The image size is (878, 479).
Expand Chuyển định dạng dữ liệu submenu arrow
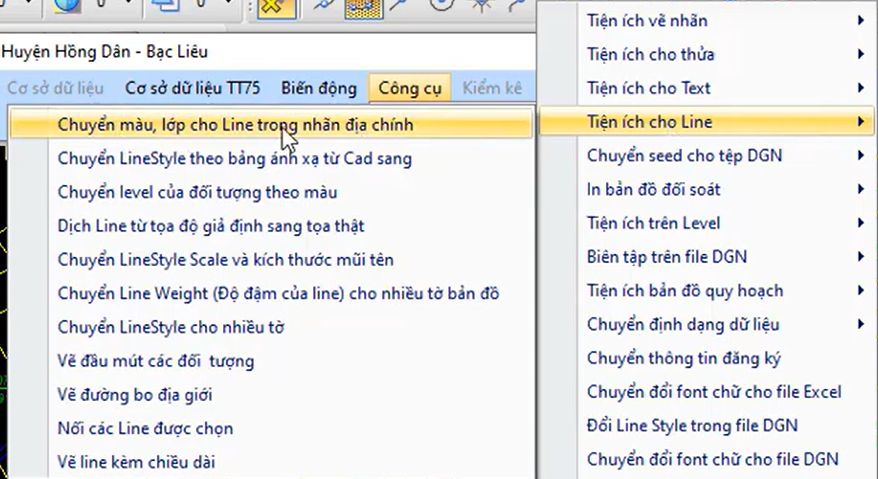point(861,324)
